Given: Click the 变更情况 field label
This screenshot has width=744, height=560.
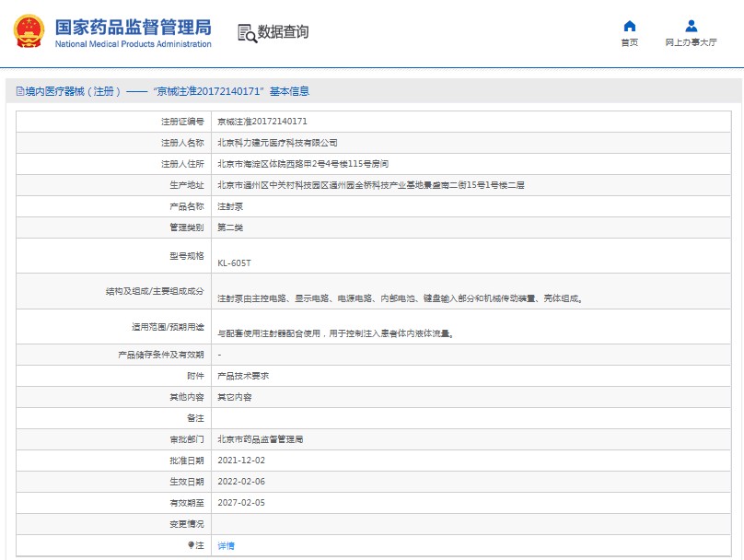Looking at the screenshot, I should [x=187, y=524].
